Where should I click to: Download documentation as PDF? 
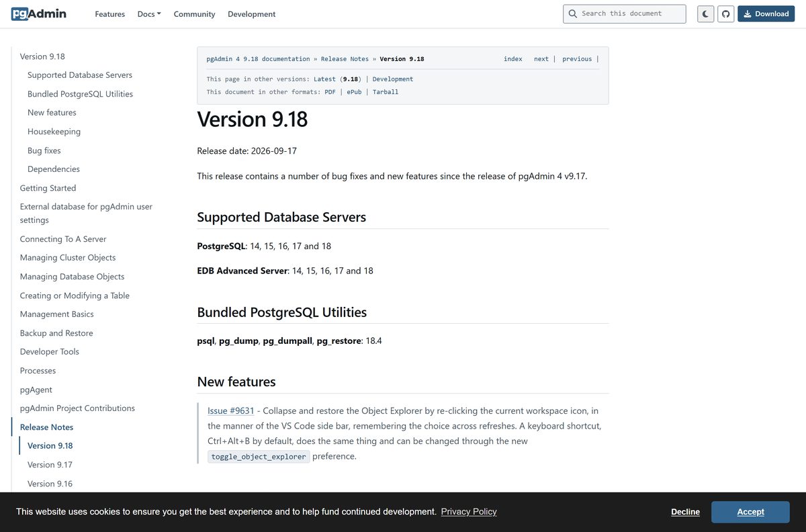coord(330,92)
